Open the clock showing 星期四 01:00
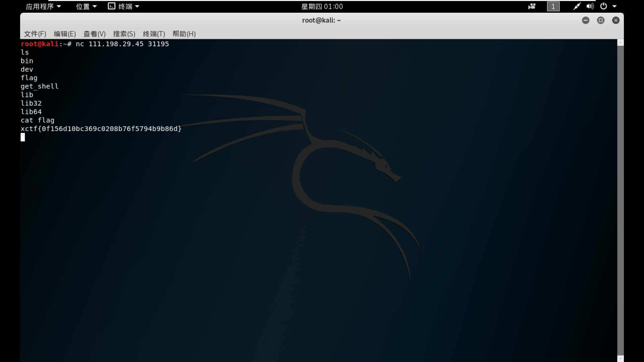The image size is (644, 362). pyautogui.click(x=322, y=6)
